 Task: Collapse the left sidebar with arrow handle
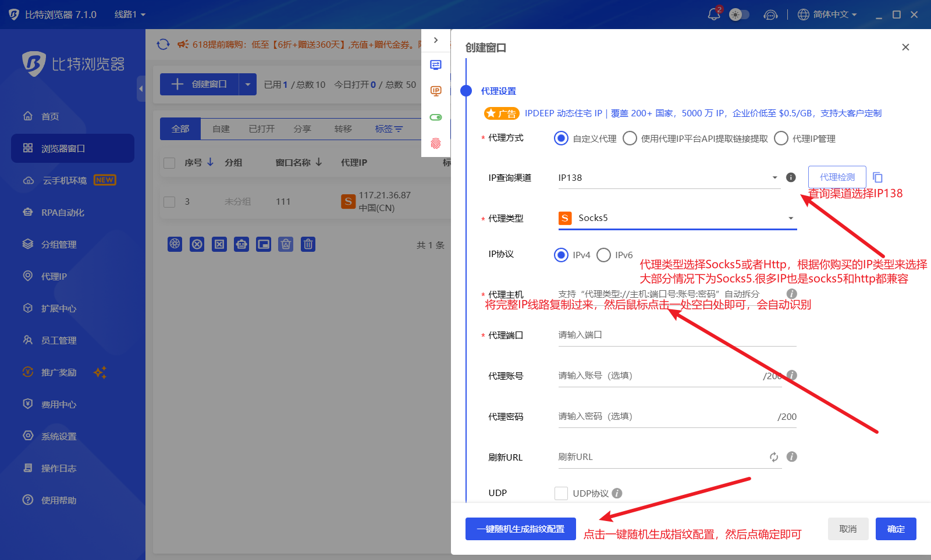[141, 88]
